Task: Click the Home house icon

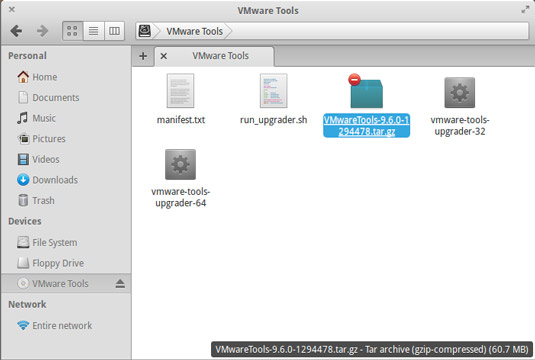Action: pyautogui.click(x=23, y=77)
